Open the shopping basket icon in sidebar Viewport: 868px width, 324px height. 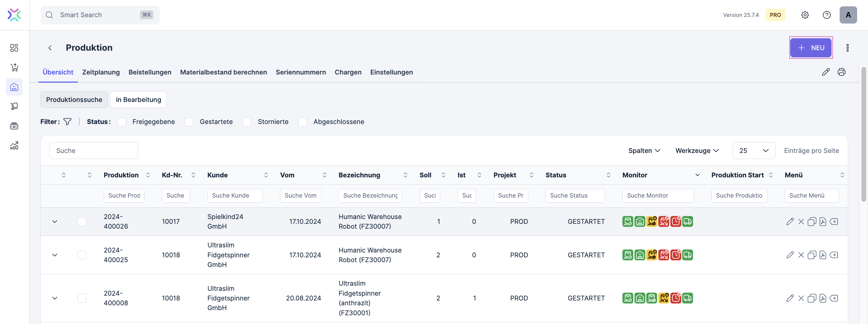point(14,67)
